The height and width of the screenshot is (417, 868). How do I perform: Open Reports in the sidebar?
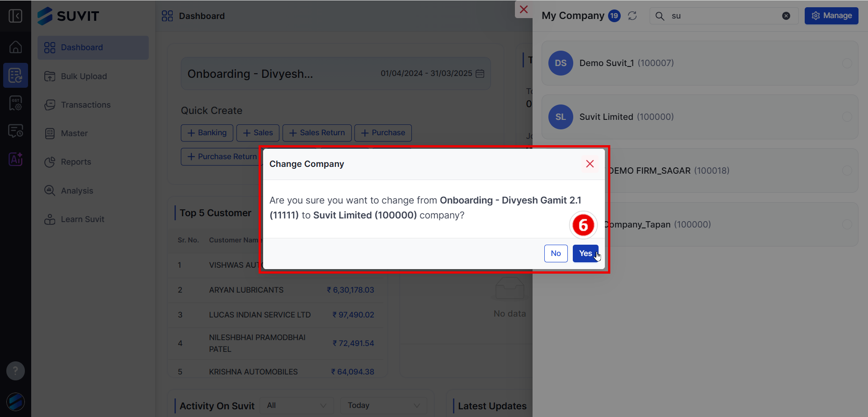tap(93, 162)
